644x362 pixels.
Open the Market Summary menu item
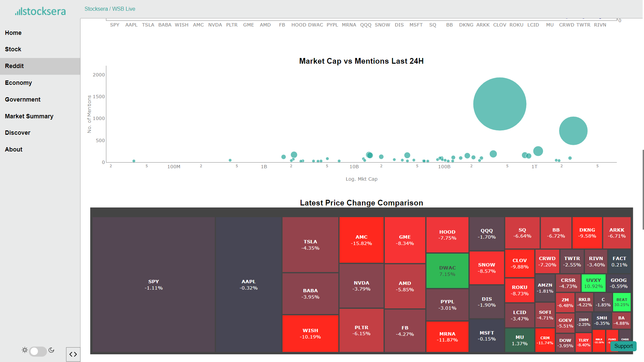tap(29, 116)
